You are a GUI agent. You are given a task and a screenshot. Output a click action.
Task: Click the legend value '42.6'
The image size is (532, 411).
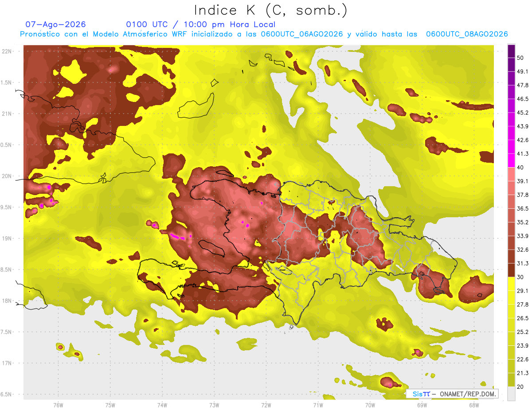(522, 140)
